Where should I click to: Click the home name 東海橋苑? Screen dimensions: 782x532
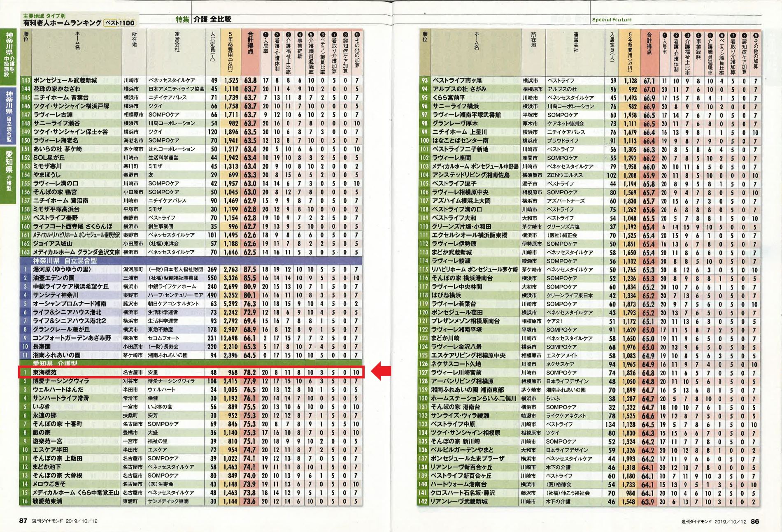point(45,372)
